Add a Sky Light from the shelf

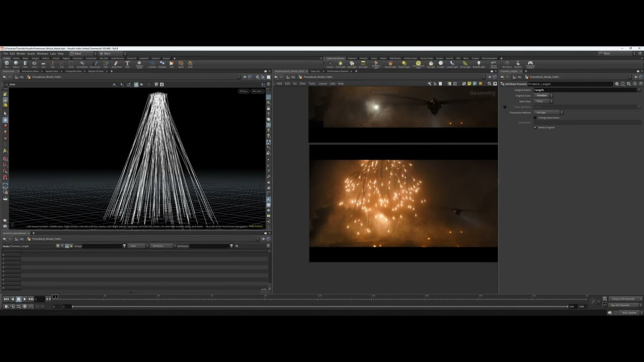coord(431,64)
